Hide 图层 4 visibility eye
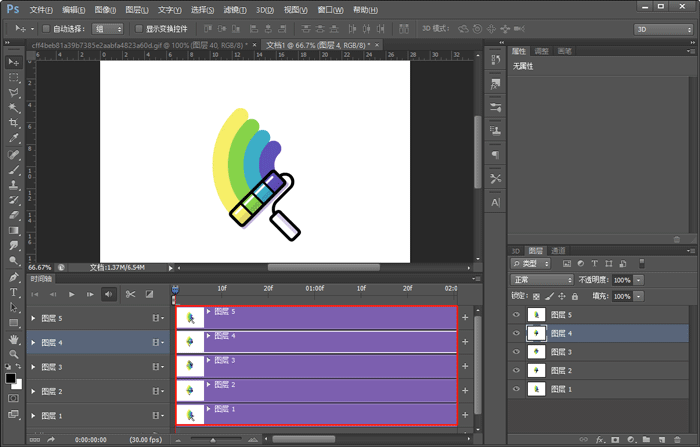This screenshot has width=700, height=447. (517, 333)
